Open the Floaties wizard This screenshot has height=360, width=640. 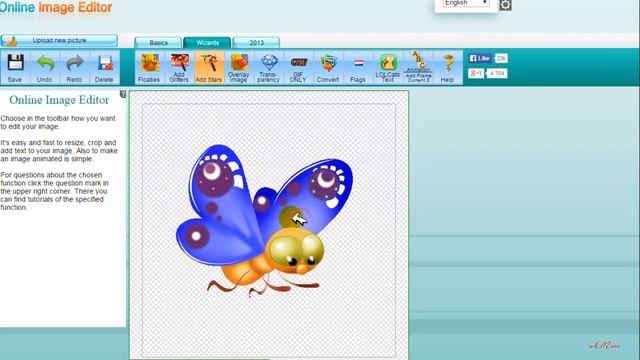coord(149,67)
